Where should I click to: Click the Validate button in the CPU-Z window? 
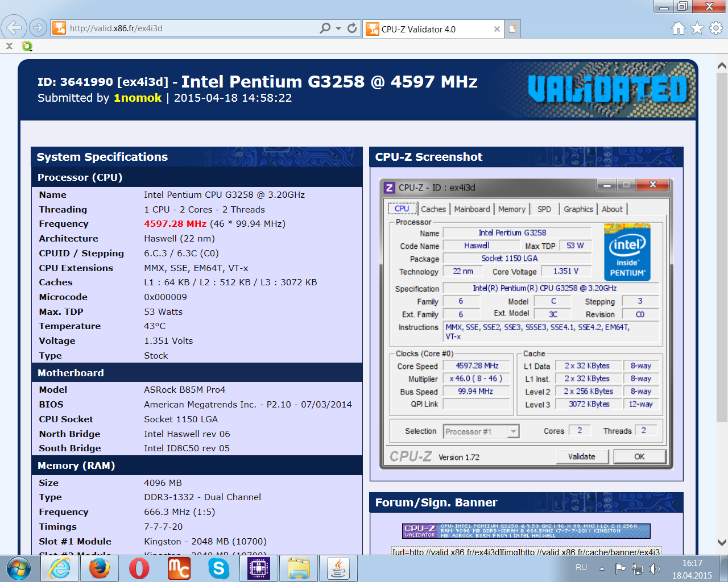(x=582, y=456)
